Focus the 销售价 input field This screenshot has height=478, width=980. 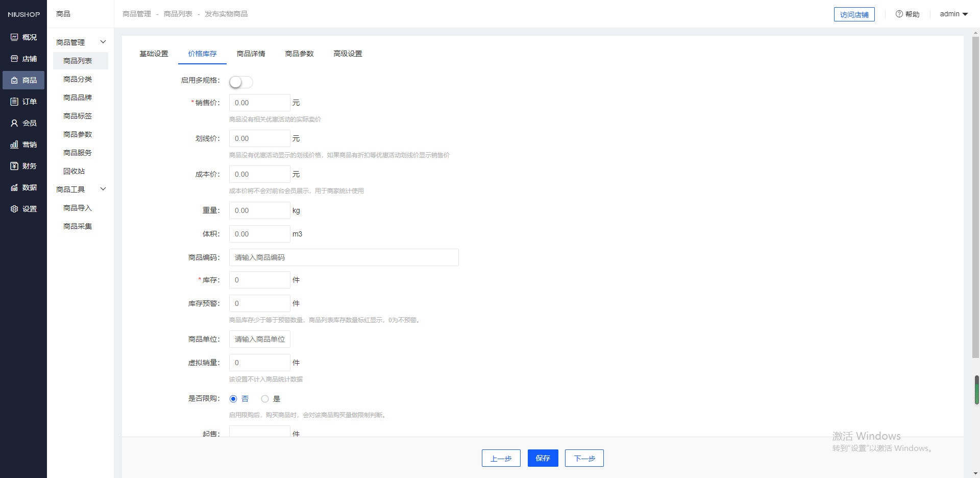(x=259, y=103)
